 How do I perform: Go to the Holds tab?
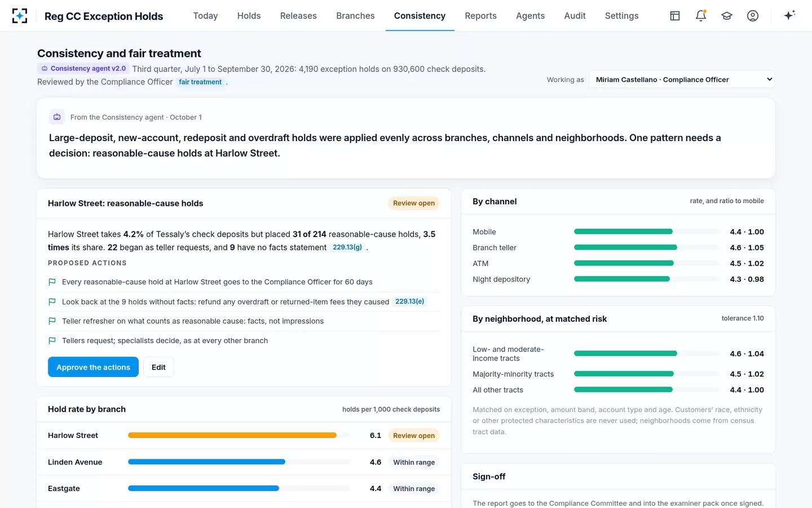click(249, 16)
